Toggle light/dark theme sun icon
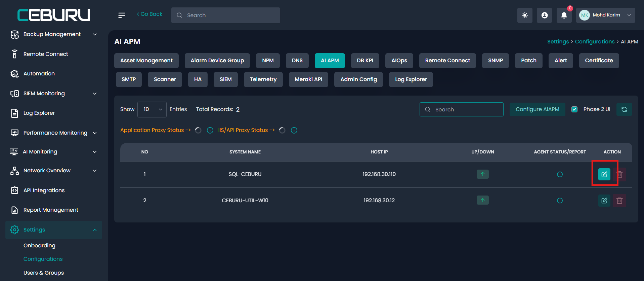Image resolution: width=644 pixels, height=281 pixels. [x=525, y=15]
